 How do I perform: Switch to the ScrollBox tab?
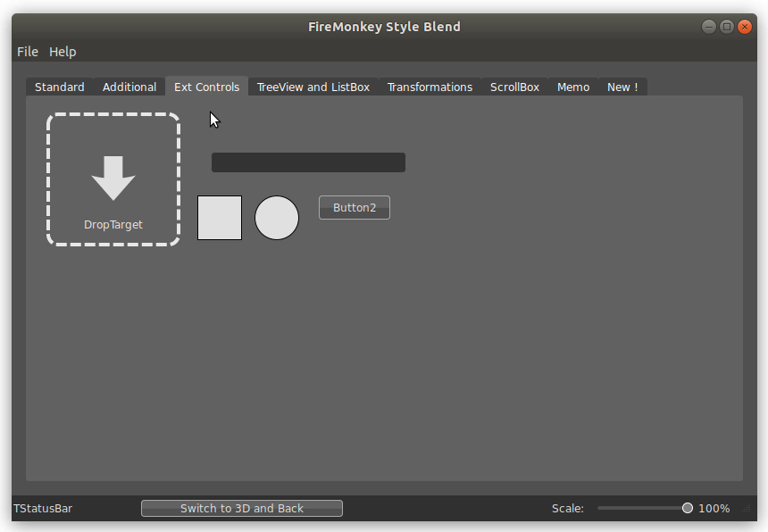tap(514, 87)
